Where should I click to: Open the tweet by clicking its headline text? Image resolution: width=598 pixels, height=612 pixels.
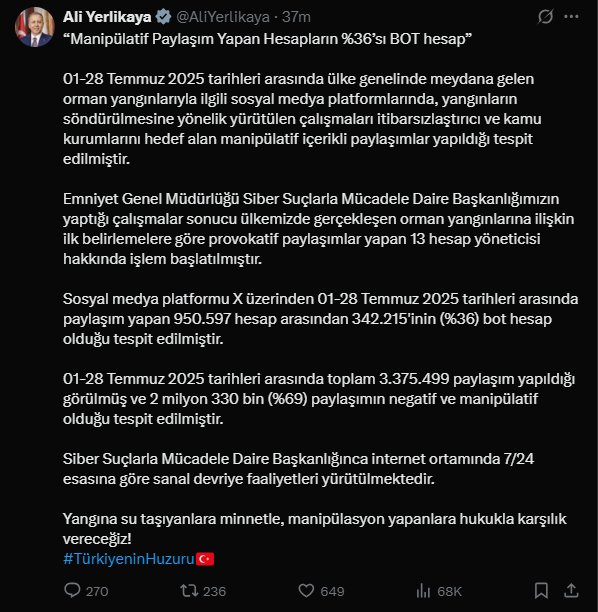[x=267, y=39]
